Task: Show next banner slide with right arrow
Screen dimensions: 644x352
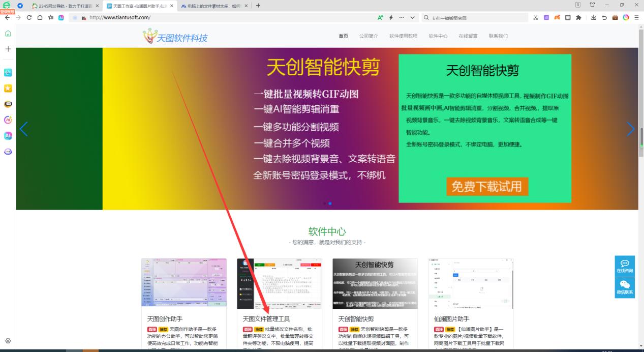Action: tap(630, 129)
